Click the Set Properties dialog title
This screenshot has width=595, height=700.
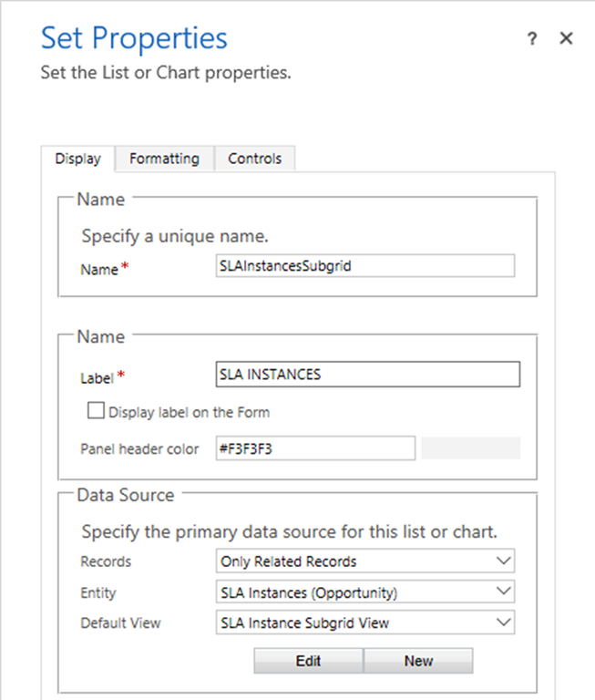point(134,38)
